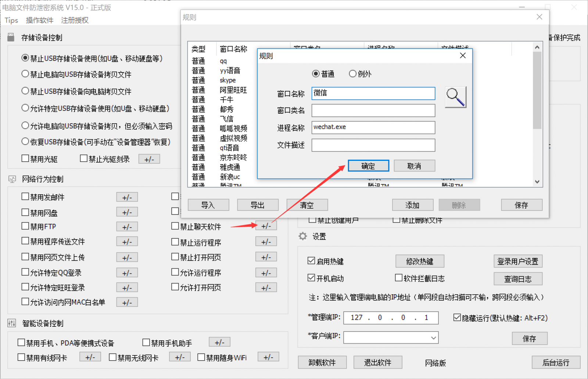
Task: Open +/- settings for 禁止运行程序
Action: coord(266,242)
